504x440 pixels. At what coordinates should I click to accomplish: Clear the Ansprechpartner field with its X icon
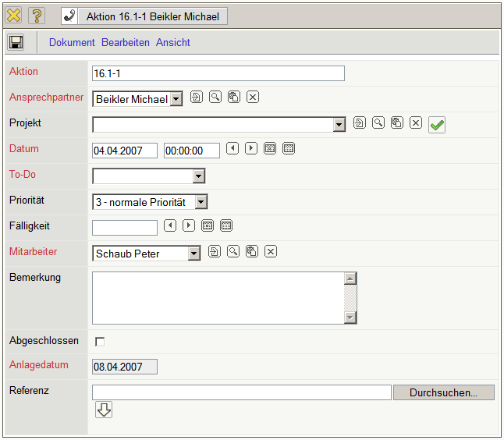253,98
